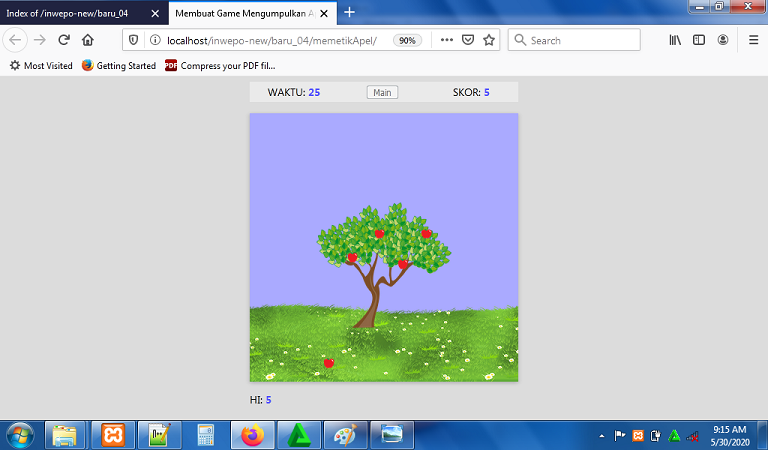Open a new tab
This screenshot has height=450, width=768.
click(349, 12)
